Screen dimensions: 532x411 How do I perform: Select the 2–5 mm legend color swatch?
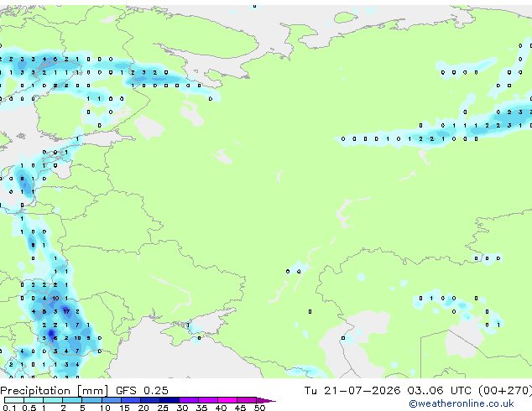(x=72, y=400)
